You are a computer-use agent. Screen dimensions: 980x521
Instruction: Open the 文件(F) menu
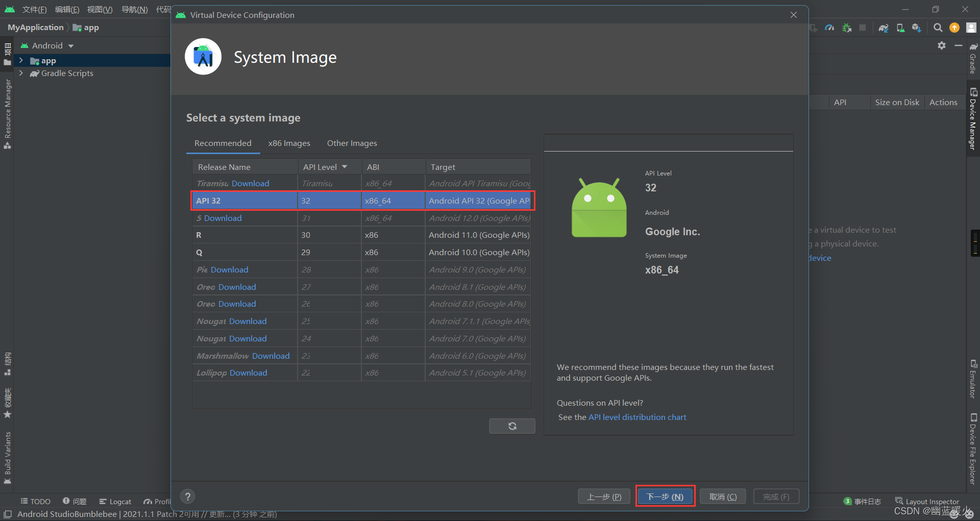[x=34, y=10]
